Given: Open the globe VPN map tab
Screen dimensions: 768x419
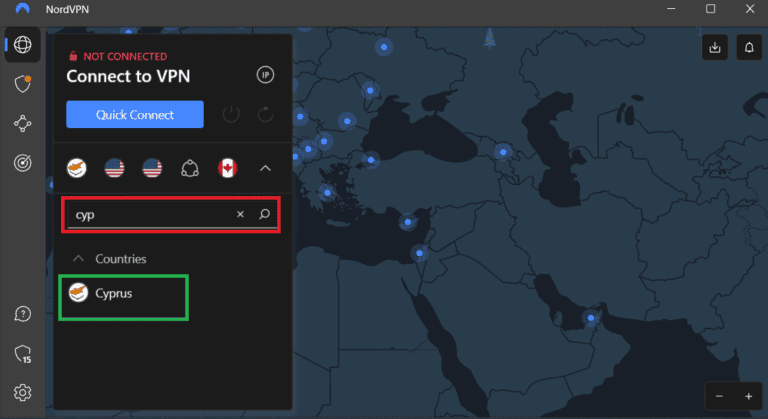Looking at the screenshot, I should (22, 46).
